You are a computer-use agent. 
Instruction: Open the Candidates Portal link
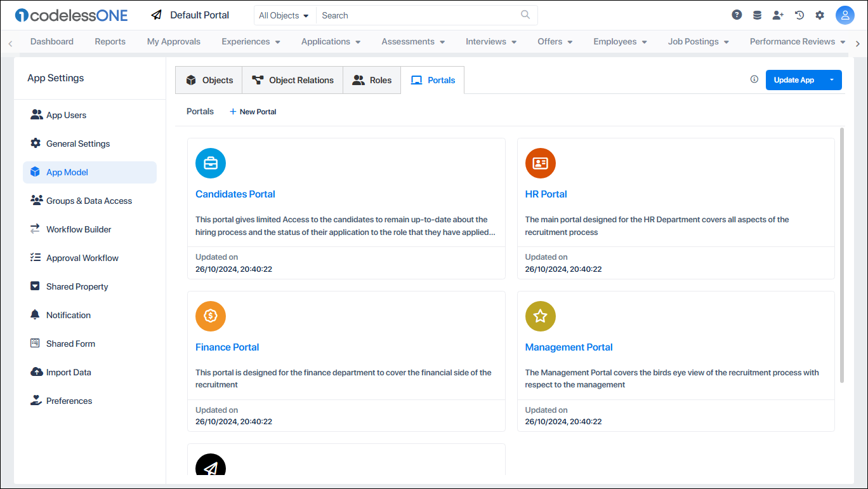[235, 194]
